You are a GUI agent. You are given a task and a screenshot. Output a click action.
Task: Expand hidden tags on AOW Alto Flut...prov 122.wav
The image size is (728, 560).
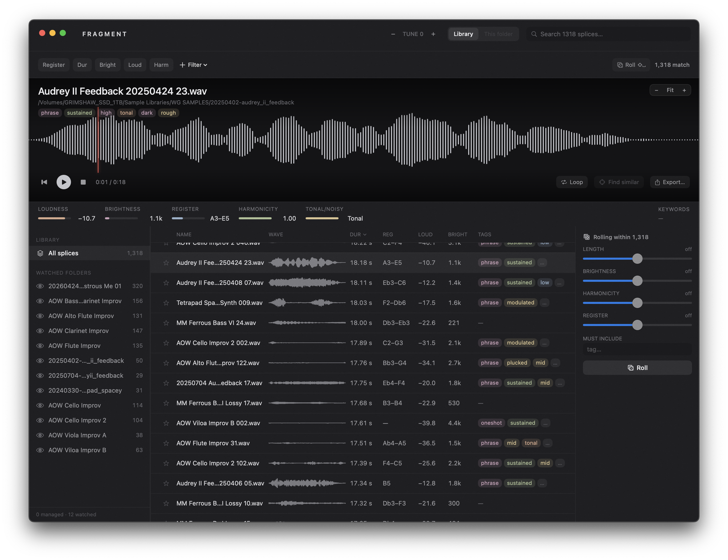click(555, 363)
